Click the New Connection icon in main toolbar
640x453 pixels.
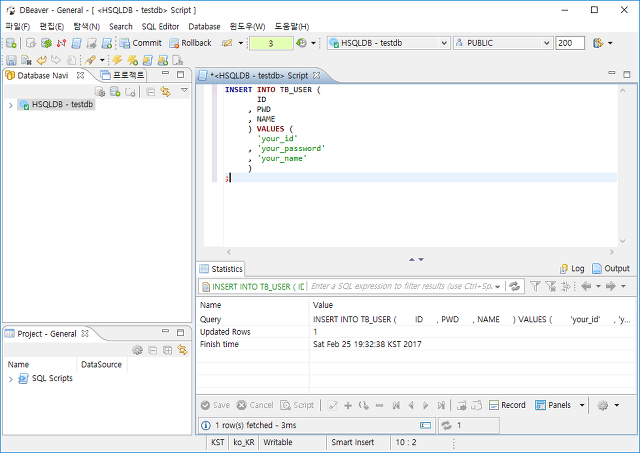tap(11, 43)
